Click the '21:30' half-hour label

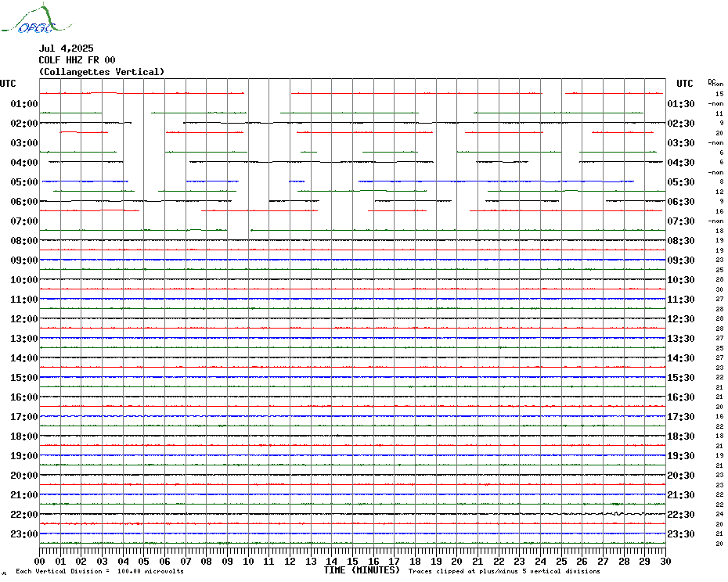click(x=681, y=494)
